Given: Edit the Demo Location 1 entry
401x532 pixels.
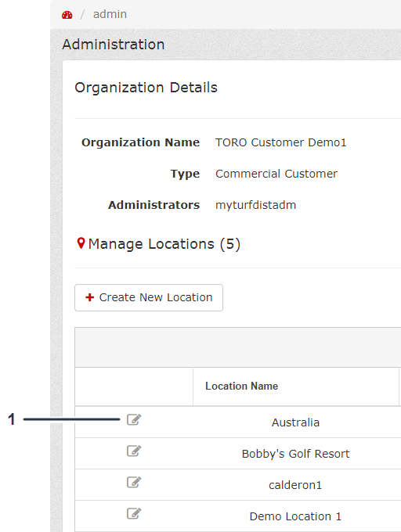Looking at the screenshot, I should (134, 513).
